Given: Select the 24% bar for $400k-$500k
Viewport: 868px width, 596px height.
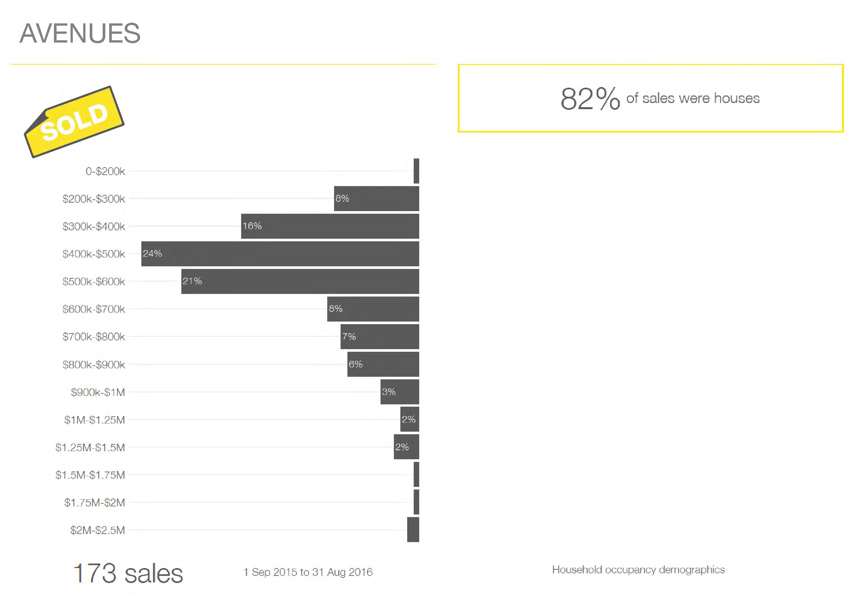Looking at the screenshot, I should [x=280, y=254].
